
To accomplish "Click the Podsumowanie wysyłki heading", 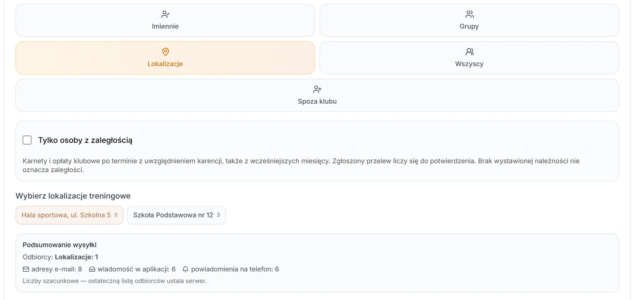I will 60,245.
